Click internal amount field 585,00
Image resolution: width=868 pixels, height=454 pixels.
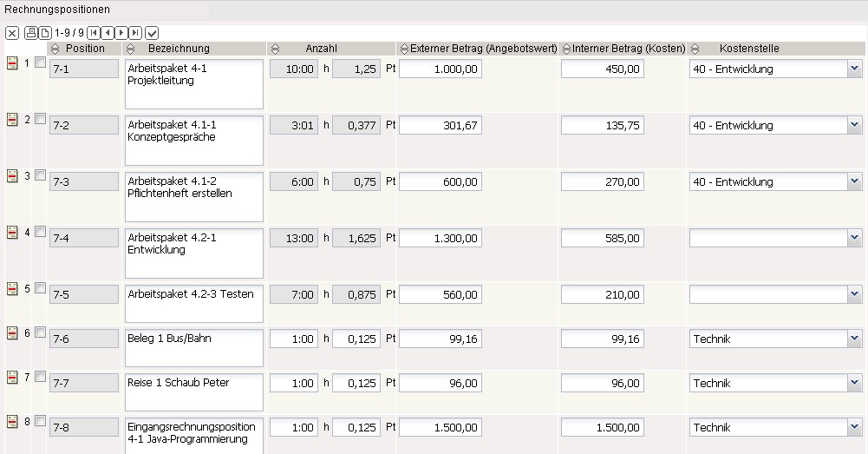pyautogui.click(x=603, y=239)
